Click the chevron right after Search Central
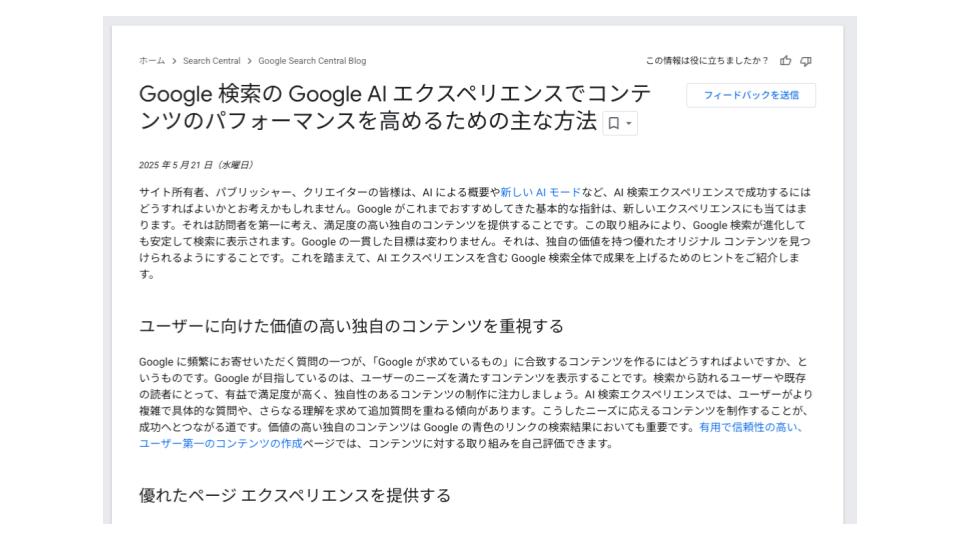 [249, 61]
